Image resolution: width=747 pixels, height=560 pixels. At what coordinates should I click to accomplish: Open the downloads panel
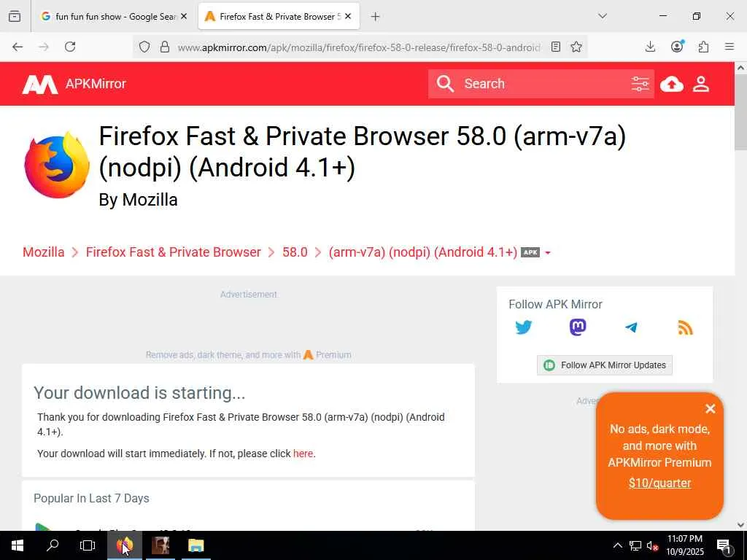tap(650, 47)
